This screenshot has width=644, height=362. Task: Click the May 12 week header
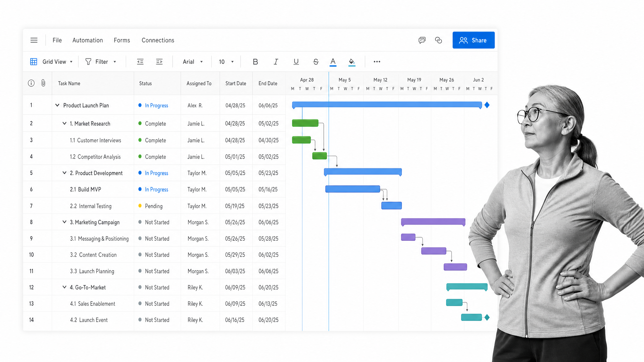(x=380, y=80)
